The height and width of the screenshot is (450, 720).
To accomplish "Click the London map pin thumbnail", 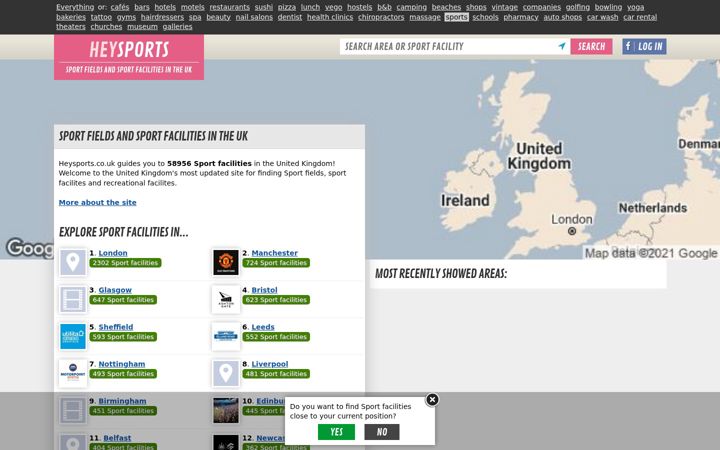I will [73, 262].
